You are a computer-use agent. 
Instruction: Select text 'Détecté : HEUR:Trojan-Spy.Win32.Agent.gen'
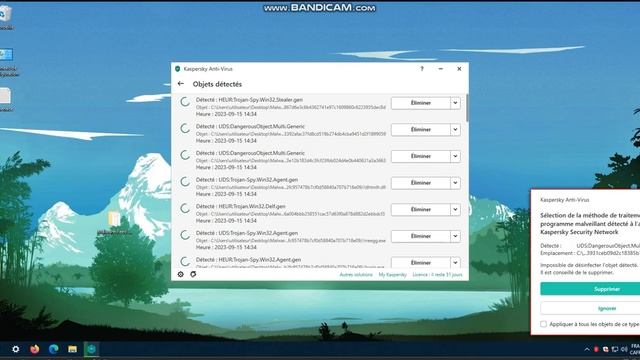pyautogui.click(x=248, y=260)
